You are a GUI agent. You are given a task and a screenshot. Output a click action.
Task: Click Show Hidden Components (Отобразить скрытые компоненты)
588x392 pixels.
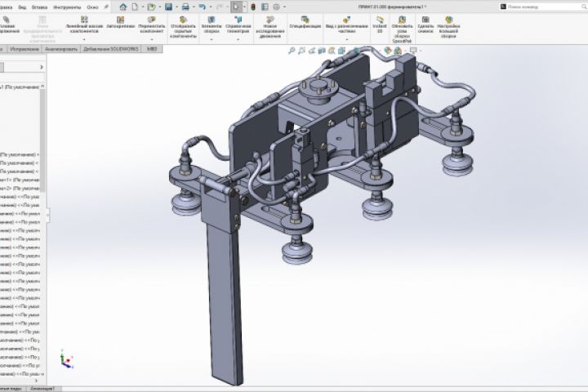[183, 28]
